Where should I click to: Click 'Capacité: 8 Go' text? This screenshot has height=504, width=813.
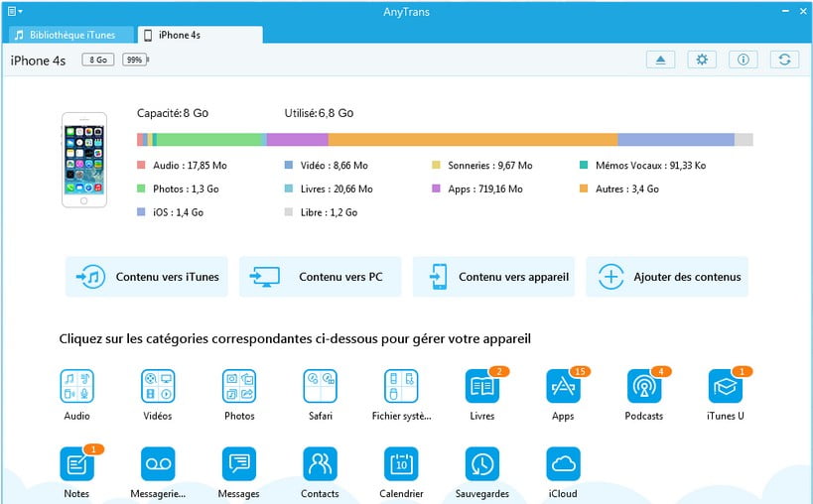point(173,113)
